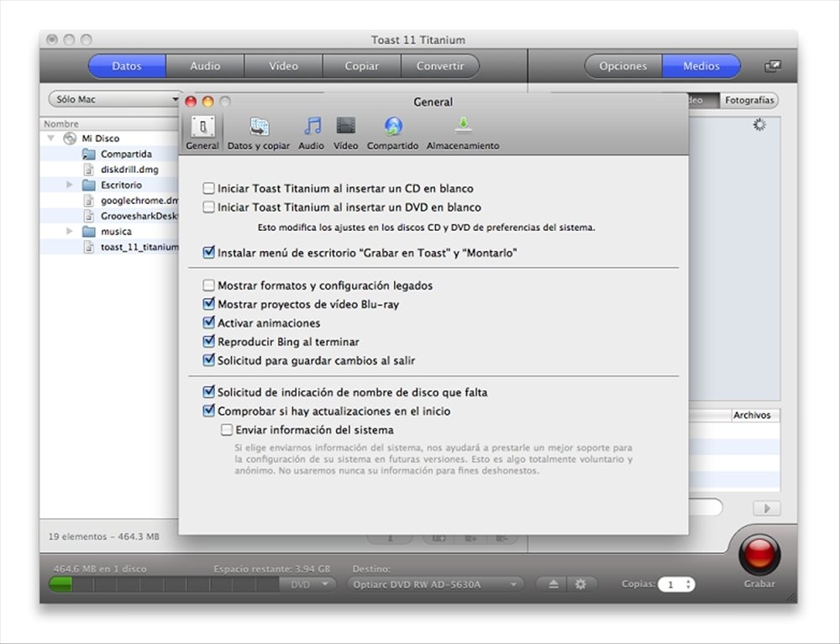Open the DVD disc type dropdown
The width and height of the screenshot is (840, 644).
(308, 584)
